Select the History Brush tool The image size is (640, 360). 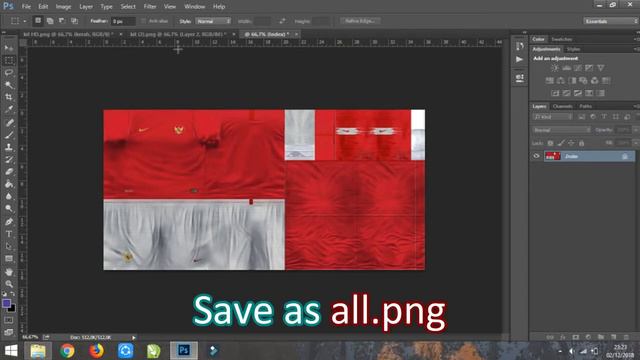click(x=9, y=160)
